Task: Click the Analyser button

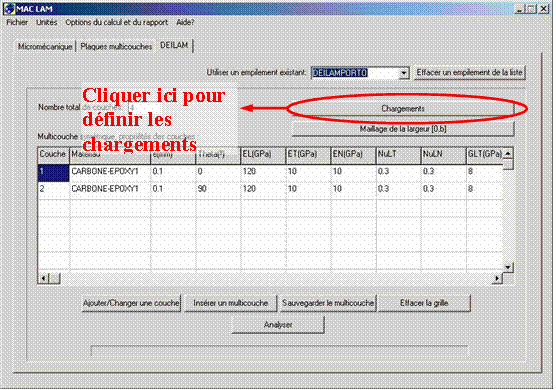Action: (x=278, y=325)
